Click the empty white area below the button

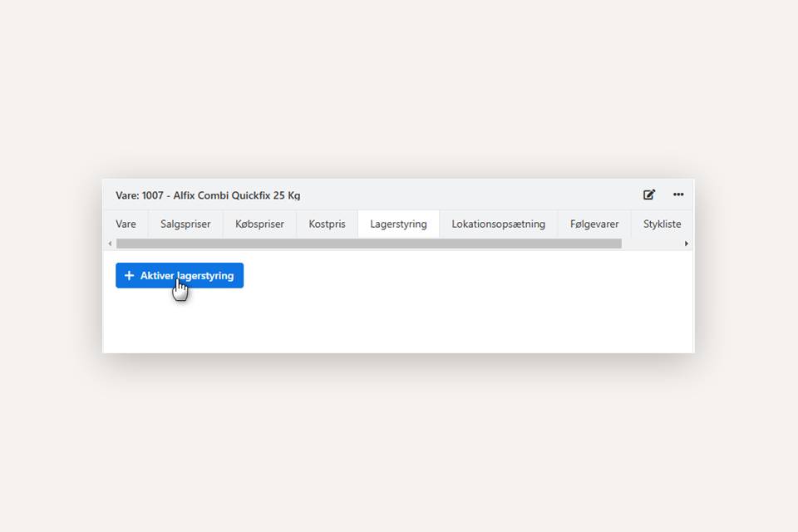[399, 320]
